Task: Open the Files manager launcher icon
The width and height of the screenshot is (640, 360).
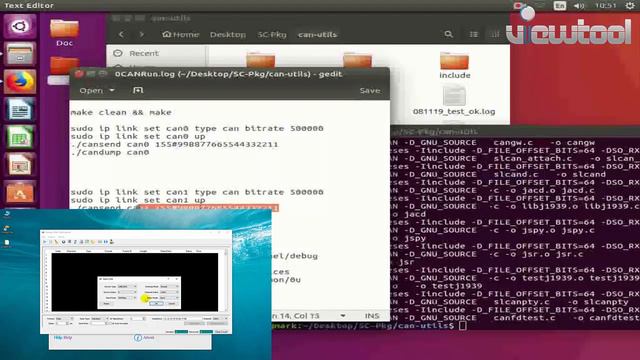Action: tap(19, 53)
